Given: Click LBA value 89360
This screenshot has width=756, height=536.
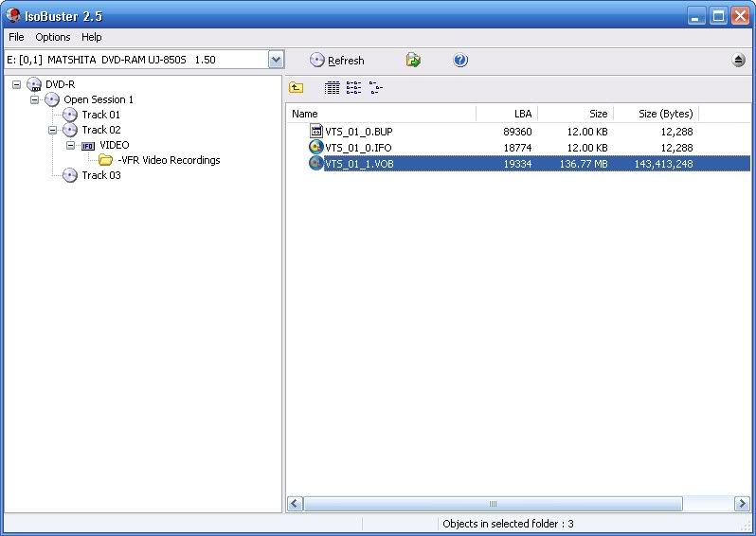Looking at the screenshot, I should pyautogui.click(x=517, y=132).
